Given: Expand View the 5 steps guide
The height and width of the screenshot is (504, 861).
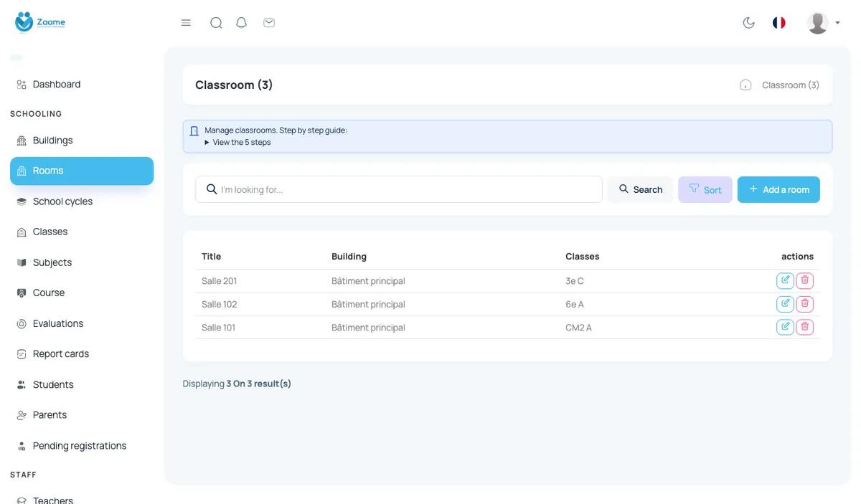Looking at the screenshot, I should click(237, 142).
